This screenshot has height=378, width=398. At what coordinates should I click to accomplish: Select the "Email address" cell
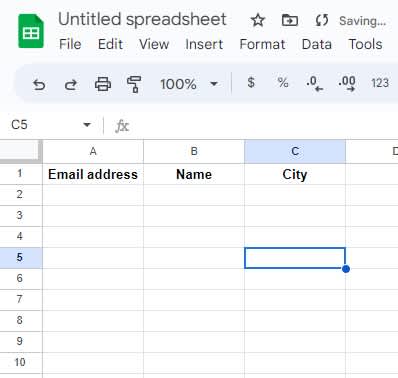click(93, 174)
